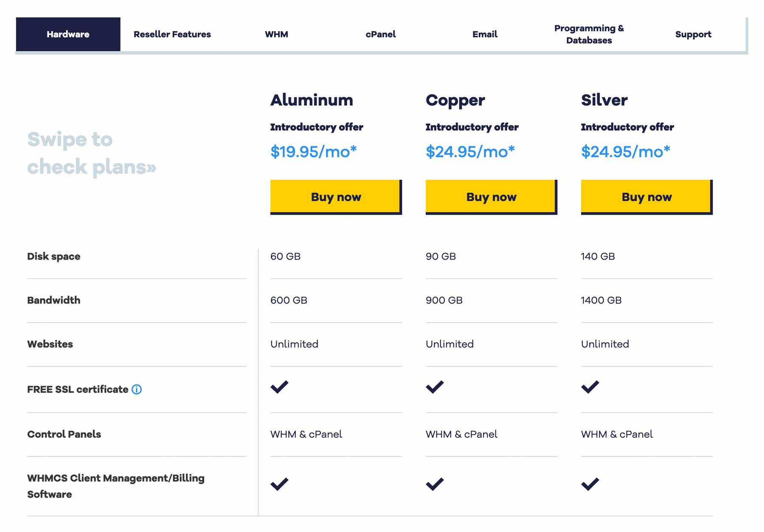Open the WHM tab

[276, 34]
